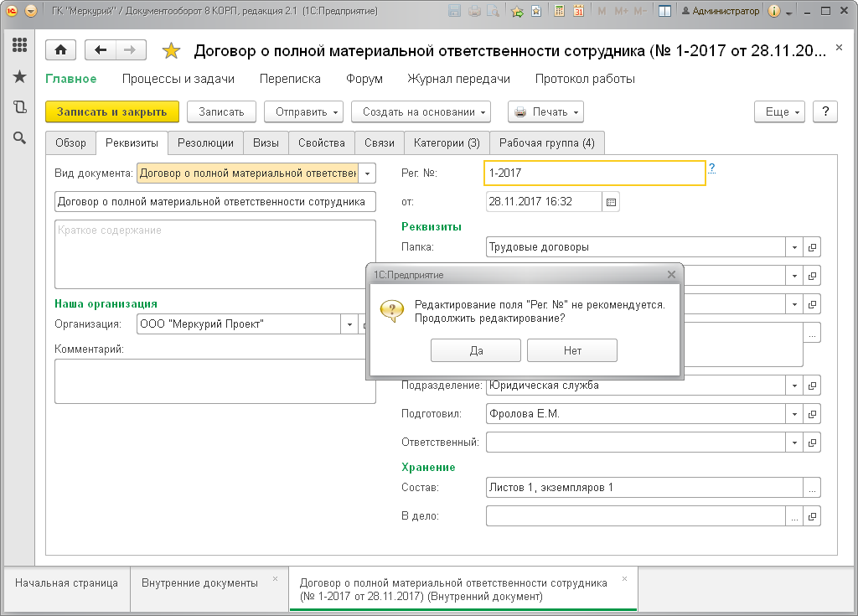The width and height of the screenshot is (858, 616).
Task: Open the Еще menu
Action: point(779,111)
